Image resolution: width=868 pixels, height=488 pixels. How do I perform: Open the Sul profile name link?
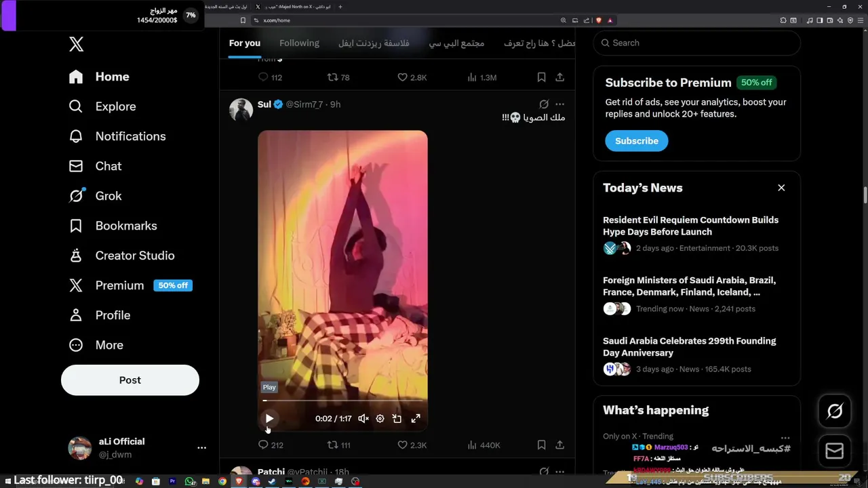pyautogui.click(x=264, y=104)
